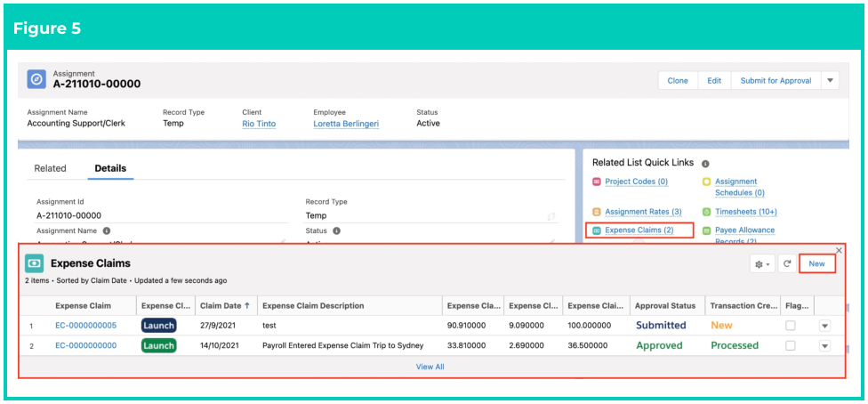Click the Payroll Entered Expense Claim description
This screenshot has height=404, width=868.
pyautogui.click(x=342, y=345)
